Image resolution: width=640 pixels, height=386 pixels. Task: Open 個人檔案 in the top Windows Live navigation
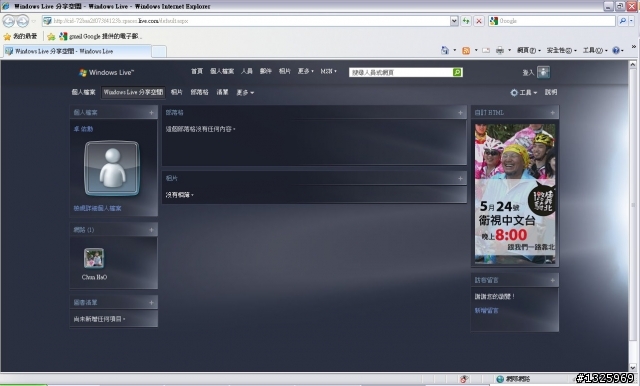(222, 71)
